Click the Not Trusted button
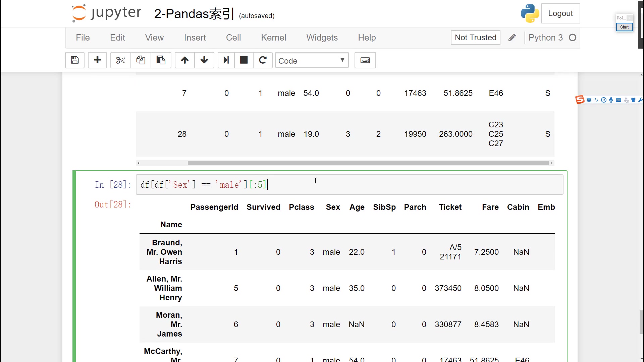Image resolution: width=644 pixels, height=362 pixels. 476,38
